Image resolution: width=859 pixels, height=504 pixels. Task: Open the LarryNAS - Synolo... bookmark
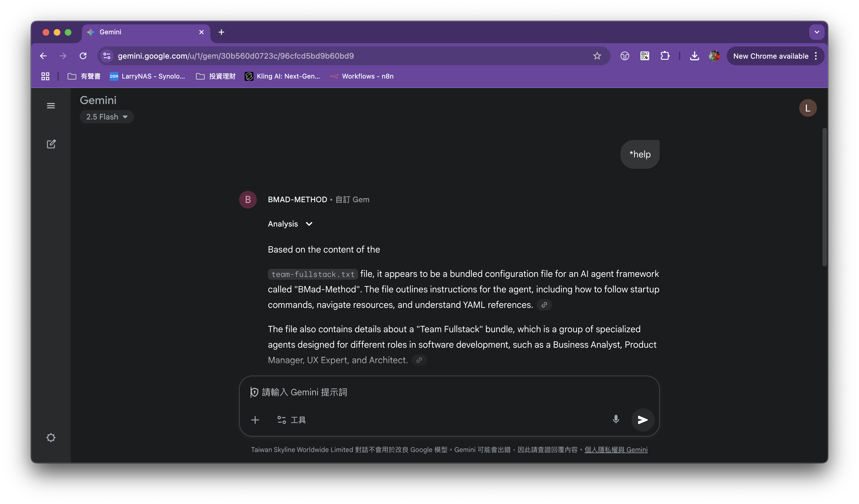pos(147,76)
